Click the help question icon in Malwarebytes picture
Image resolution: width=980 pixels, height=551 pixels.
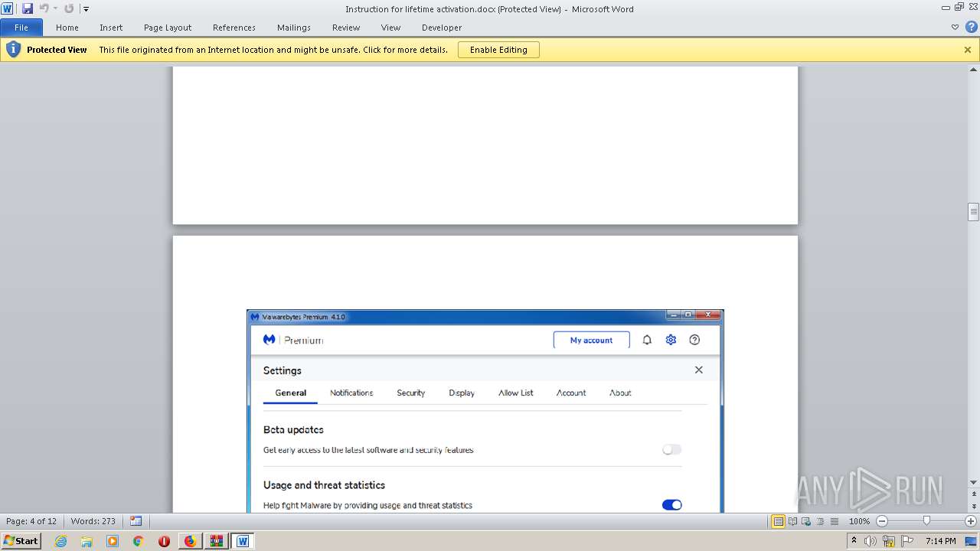click(694, 340)
